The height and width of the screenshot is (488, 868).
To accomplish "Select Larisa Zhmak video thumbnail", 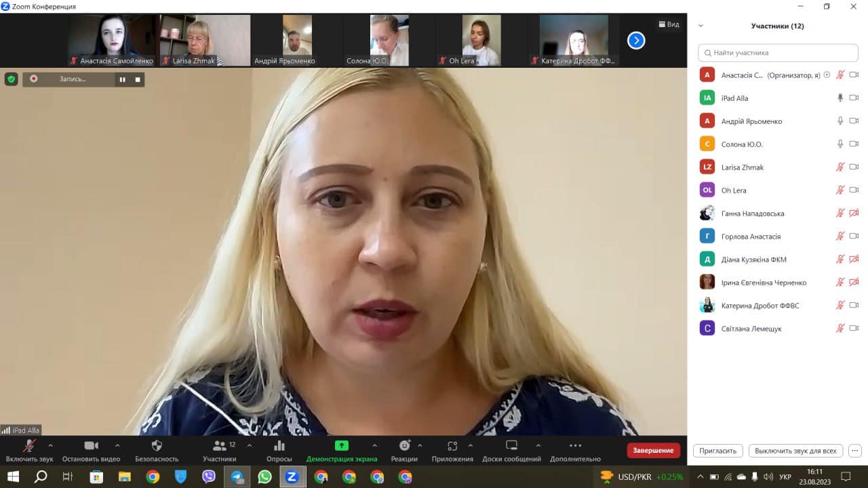I will point(205,40).
